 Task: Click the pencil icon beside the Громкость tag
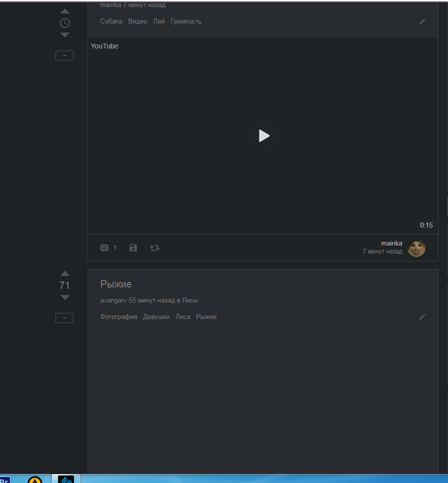click(x=422, y=21)
